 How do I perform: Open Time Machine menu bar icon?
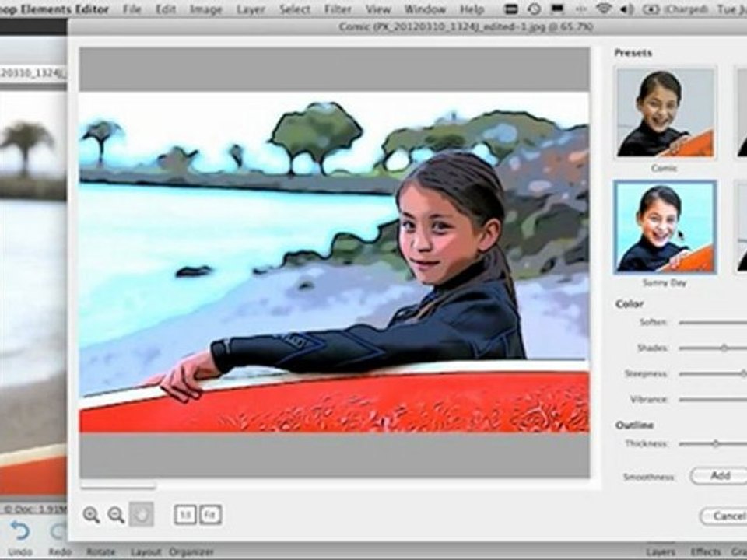535,9
